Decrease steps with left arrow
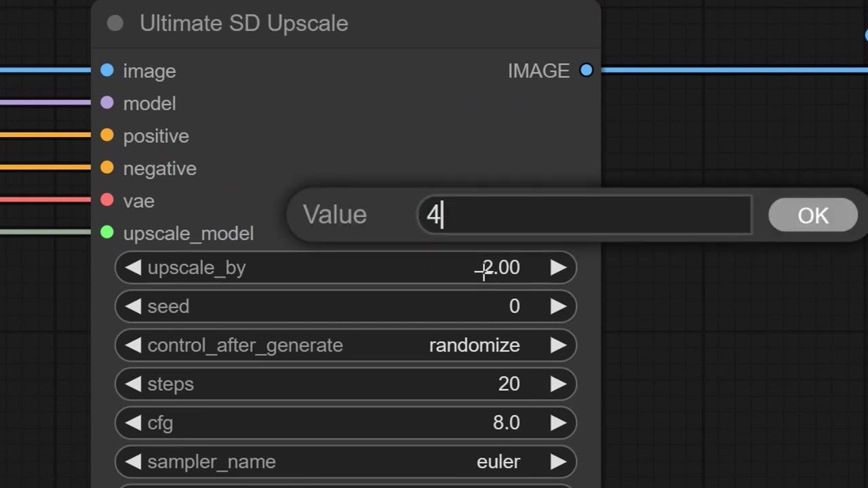Viewport: 868px width, 488px height. (133, 384)
